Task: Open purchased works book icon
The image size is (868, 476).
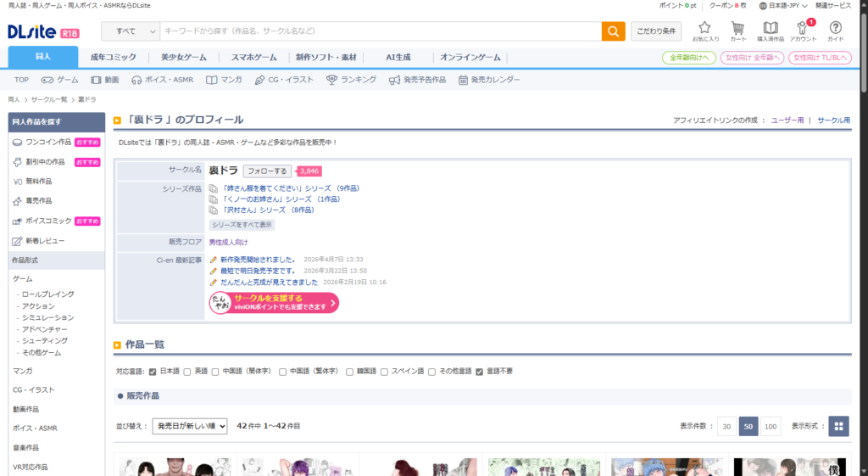Action: [770, 28]
